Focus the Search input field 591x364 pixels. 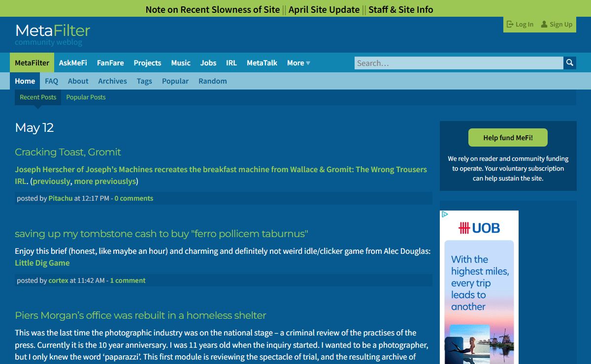click(x=459, y=63)
